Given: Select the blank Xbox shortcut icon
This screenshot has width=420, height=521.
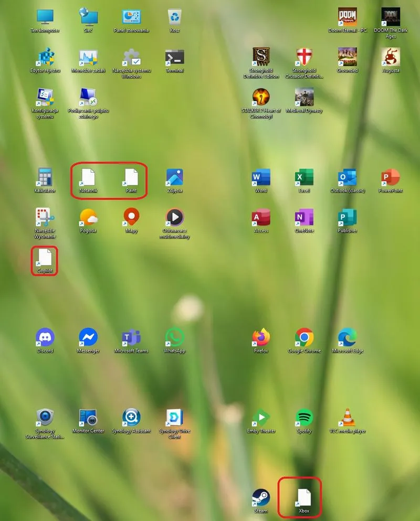Looking at the screenshot, I should [x=304, y=497].
